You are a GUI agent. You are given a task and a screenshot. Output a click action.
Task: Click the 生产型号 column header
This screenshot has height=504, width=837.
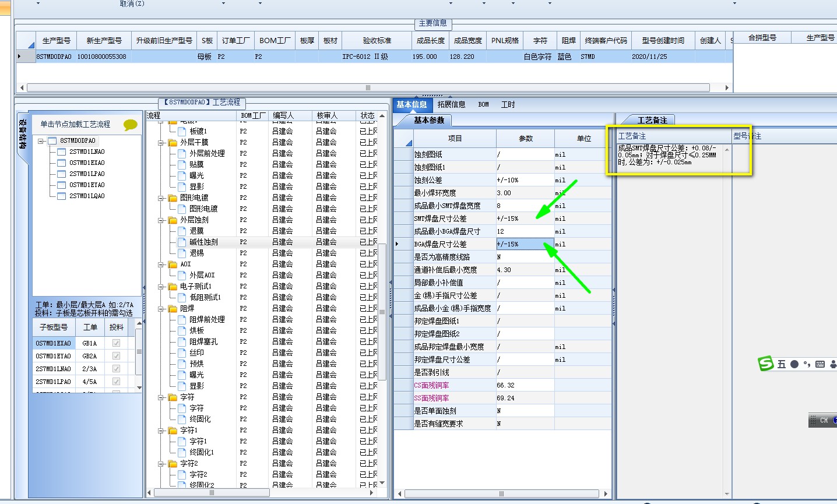56,40
